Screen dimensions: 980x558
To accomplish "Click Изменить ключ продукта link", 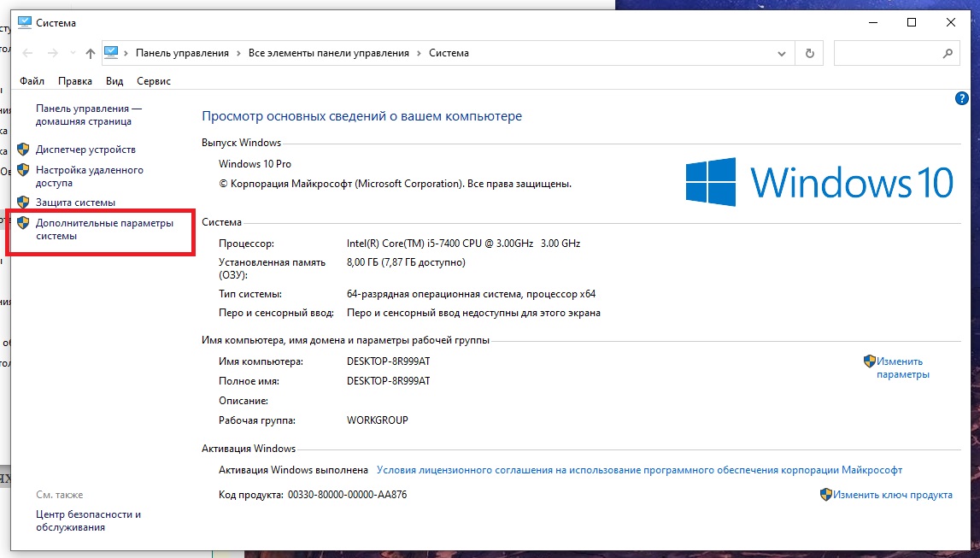I will [892, 495].
